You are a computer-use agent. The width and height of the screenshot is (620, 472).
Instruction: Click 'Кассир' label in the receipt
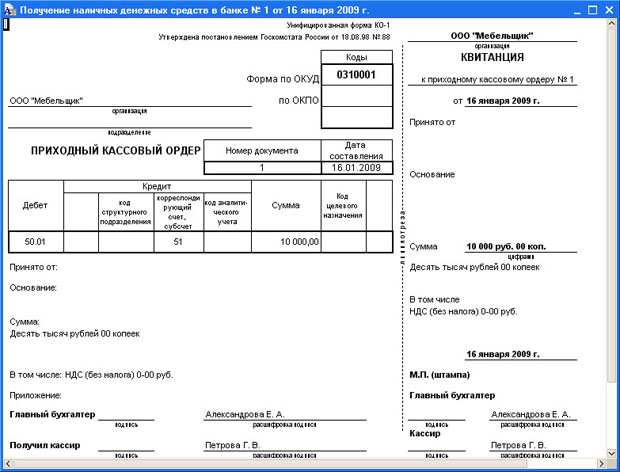pos(425,434)
